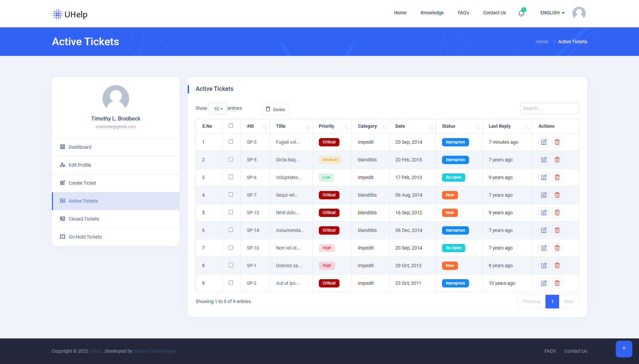Click the edit pencil icon for ticket SP-3

(543, 142)
